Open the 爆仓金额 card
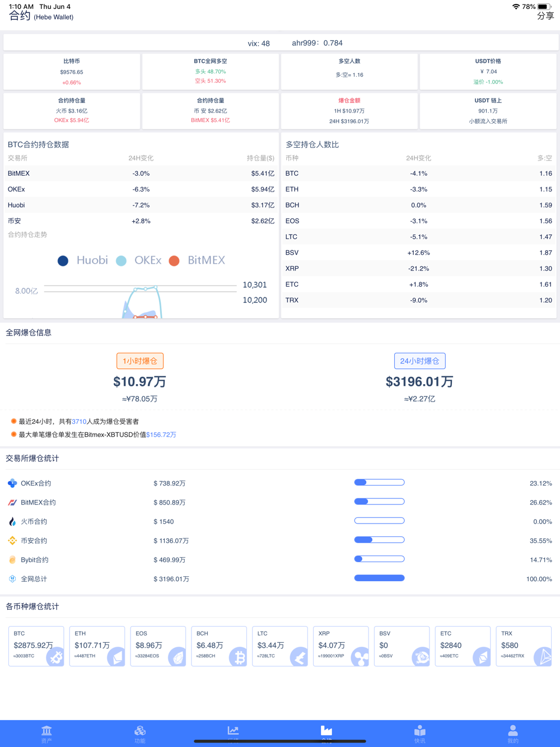Image resolution: width=560 pixels, height=747 pixels. 349,111
